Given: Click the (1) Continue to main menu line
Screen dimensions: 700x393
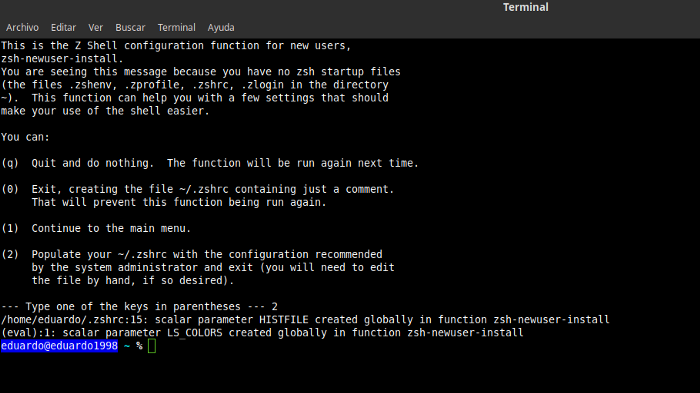Looking at the screenshot, I should (x=96, y=228).
